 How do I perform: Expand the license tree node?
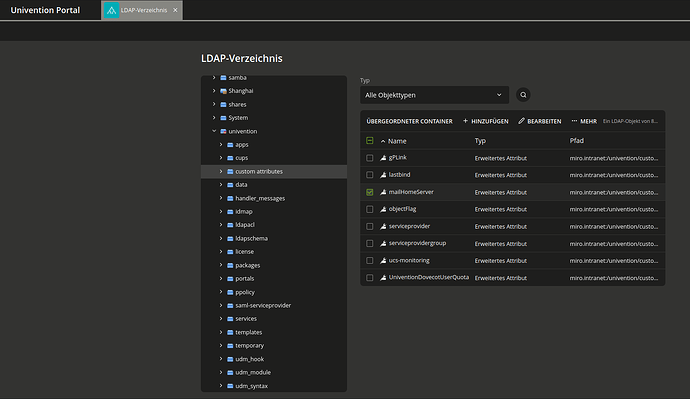coord(221,252)
